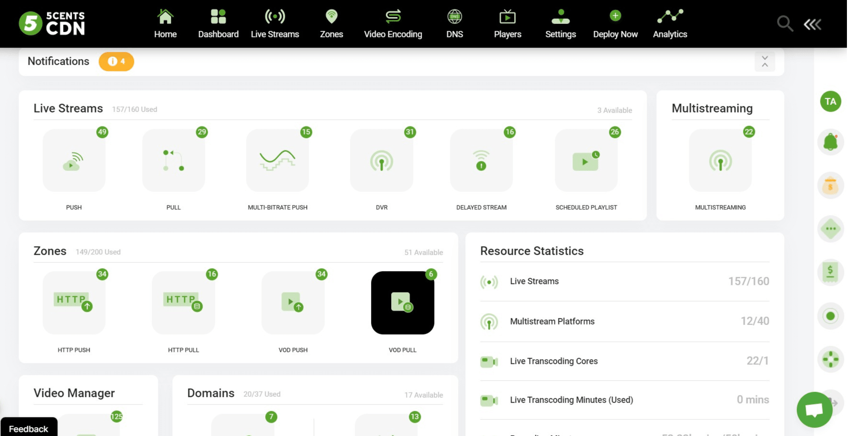The image size is (868, 436).
Task: Click the Domains section heading
Action: 211,393
